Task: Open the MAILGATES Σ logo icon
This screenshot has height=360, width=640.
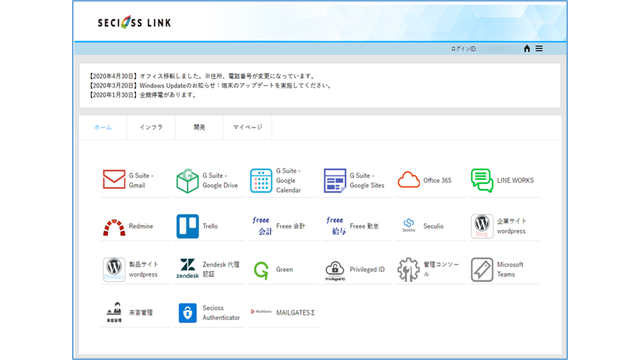Action: click(261, 312)
